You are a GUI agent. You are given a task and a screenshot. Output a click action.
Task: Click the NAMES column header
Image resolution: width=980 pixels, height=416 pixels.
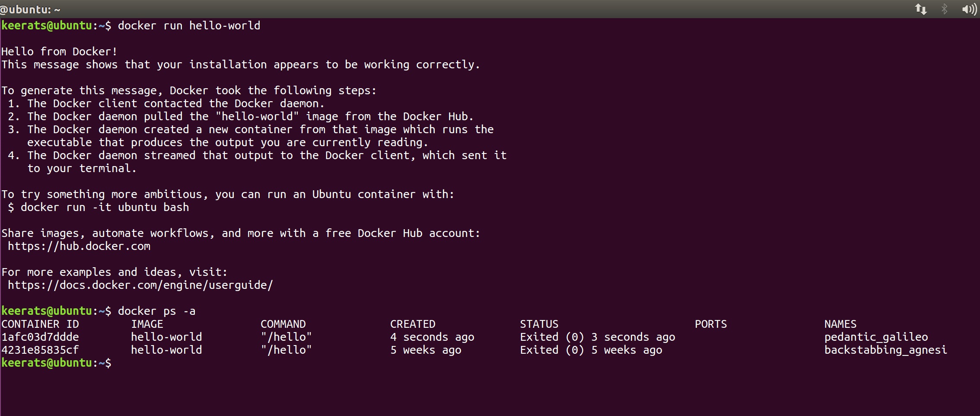[x=840, y=324]
